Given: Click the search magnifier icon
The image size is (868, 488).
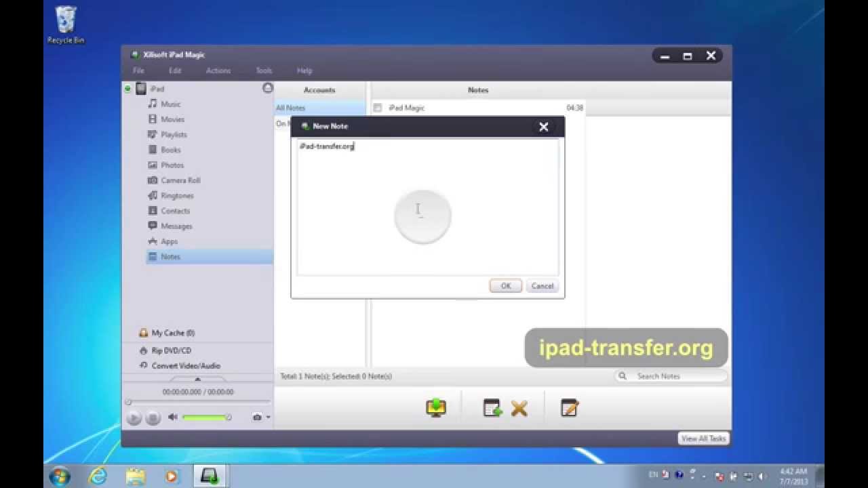Looking at the screenshot, I should click(x=622, y=376).
